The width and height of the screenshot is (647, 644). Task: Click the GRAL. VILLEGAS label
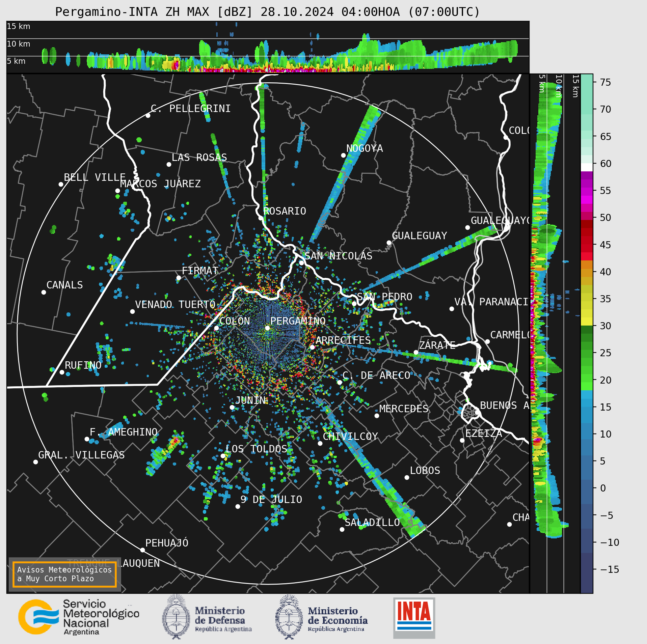click(x=81, y=455)
